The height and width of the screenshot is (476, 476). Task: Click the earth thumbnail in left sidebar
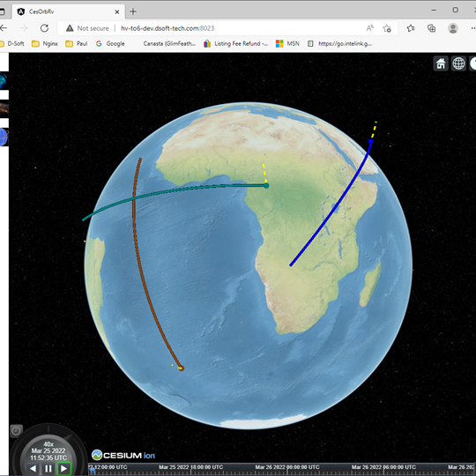(x=4, y=81)
